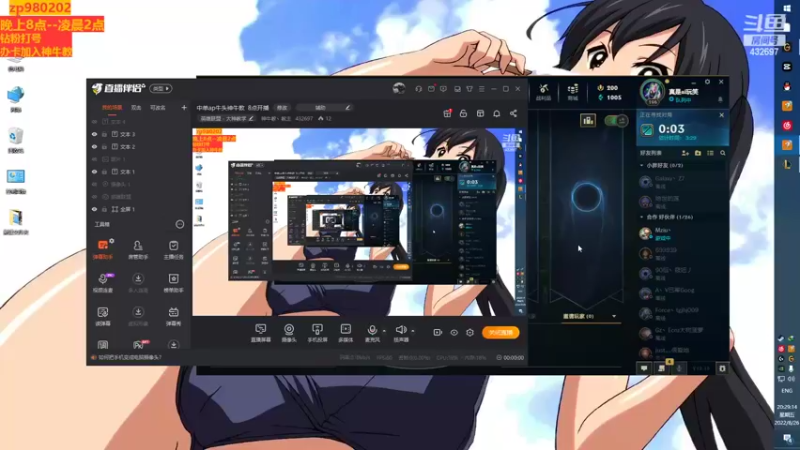Search friends using League magnifier icon
This screenshot has width=800, height=450.
click(722, 153)
